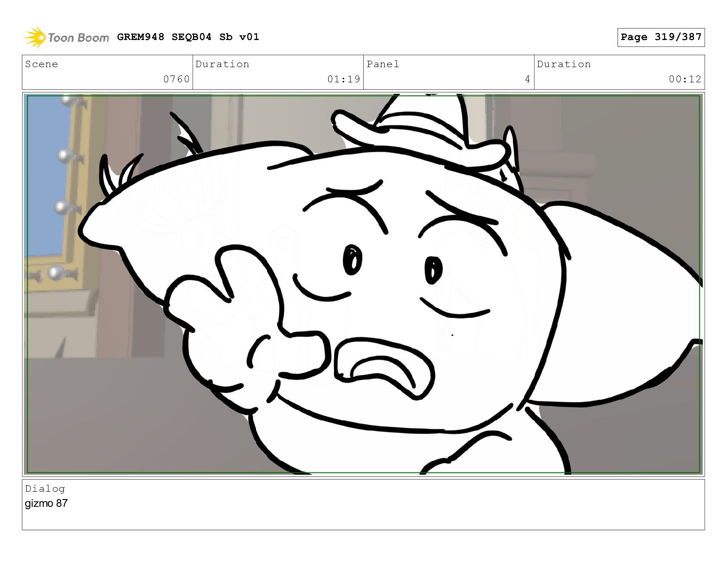The width and height of the screenshot is (728, 563).
Task: Click the Duration label next to Scene
Action: click(x=222, y=64)
